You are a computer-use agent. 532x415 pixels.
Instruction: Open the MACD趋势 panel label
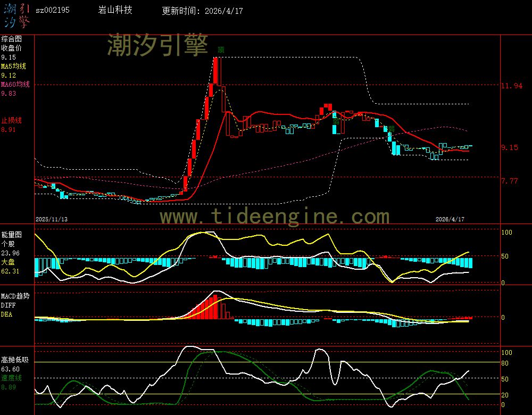click(x=15, y=296)
